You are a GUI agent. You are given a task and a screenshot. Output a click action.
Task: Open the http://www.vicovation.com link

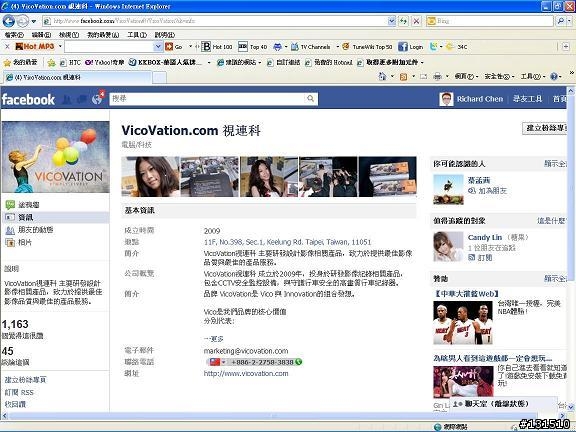click(x=246, y=374)
